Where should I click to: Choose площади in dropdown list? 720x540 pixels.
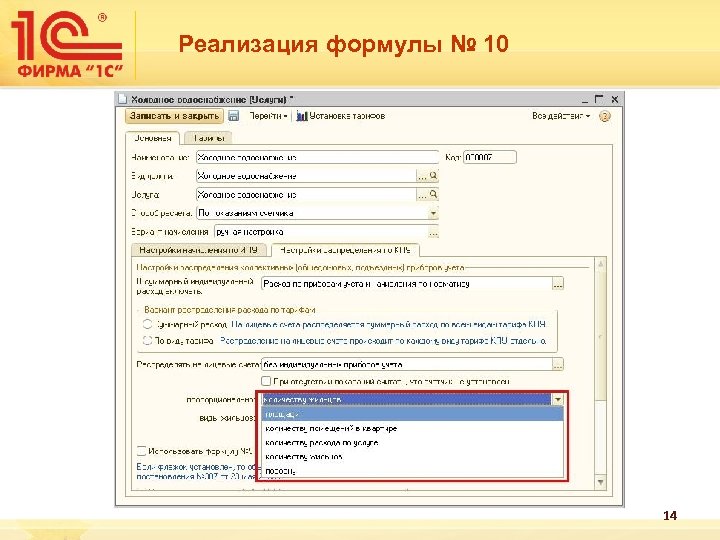tap(412, 414)
